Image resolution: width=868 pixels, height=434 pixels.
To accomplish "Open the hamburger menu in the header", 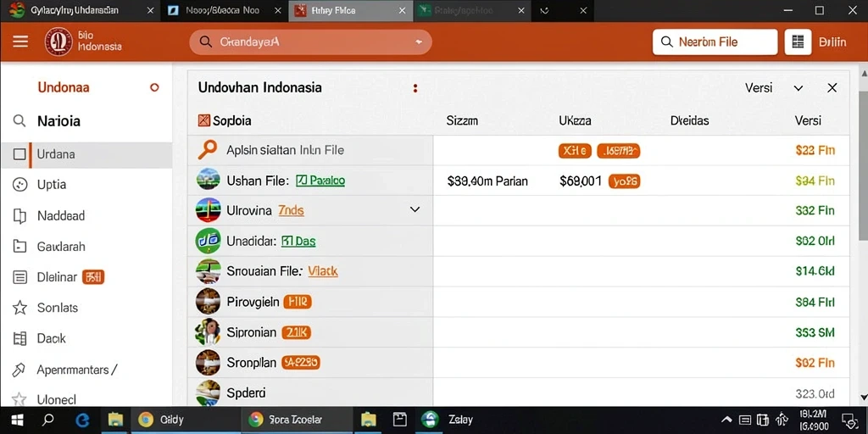I will click(20, 42).
